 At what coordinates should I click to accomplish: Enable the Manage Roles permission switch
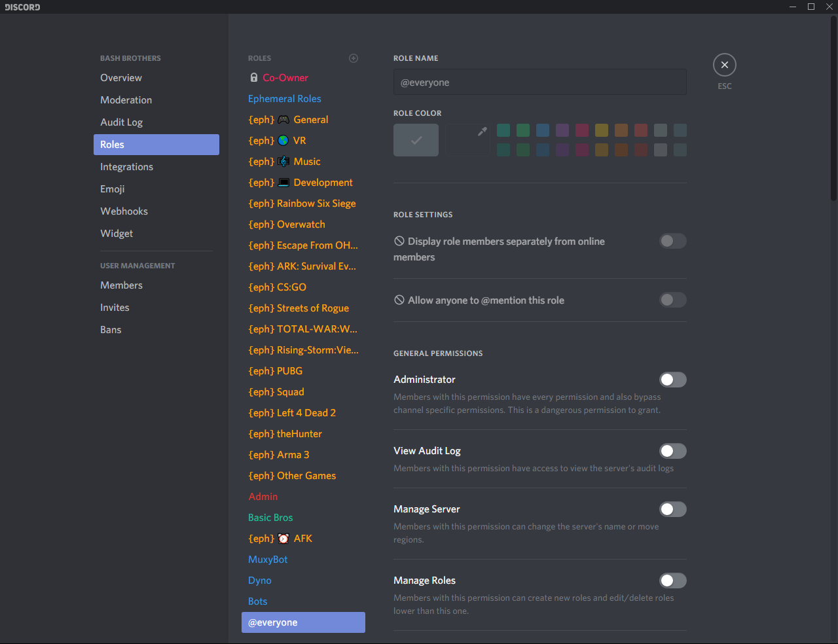pyautogui.click(x=672, y=581)
